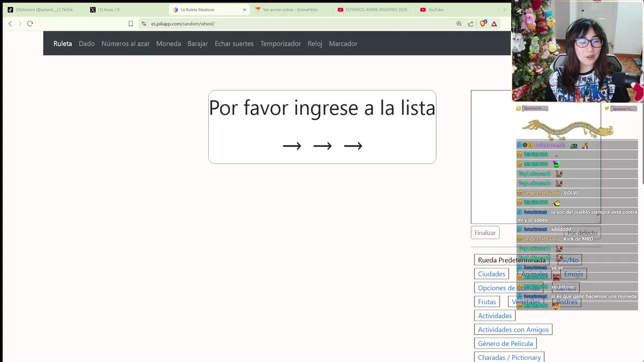Viewport: 644px width, 362px height.
Task: Share this page with the share icon
Action: pyautogui.click(x=470, y=24)
